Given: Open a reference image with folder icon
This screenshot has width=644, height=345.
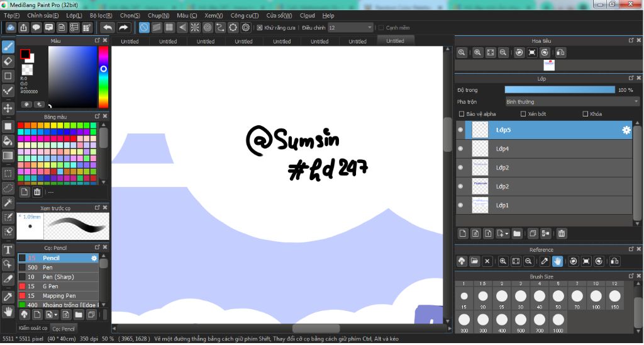Looking at the screenshot, I should coord(474,261).
